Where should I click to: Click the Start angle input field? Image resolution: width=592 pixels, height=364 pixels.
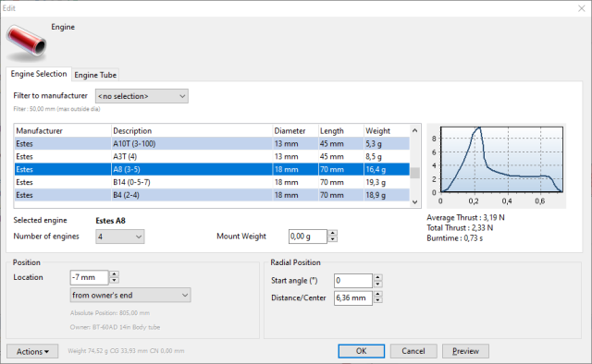[x=353, y=281]
